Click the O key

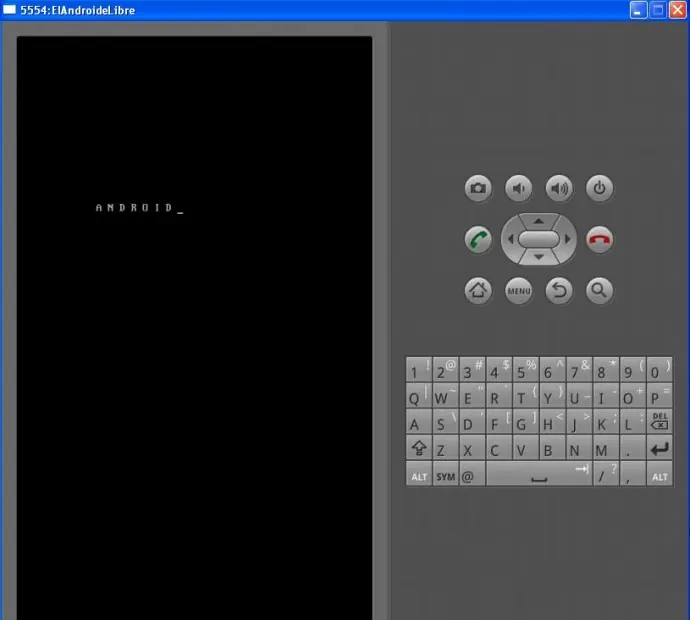pos(633,396)
